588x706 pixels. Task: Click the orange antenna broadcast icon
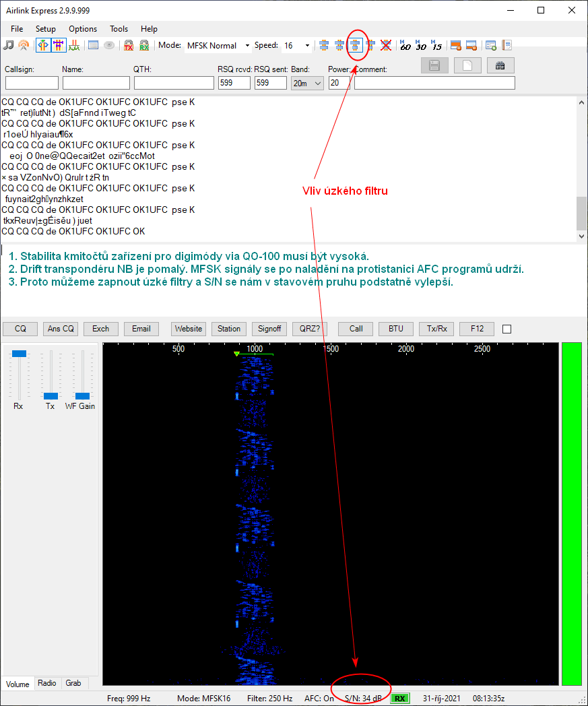tap(24, 46)
